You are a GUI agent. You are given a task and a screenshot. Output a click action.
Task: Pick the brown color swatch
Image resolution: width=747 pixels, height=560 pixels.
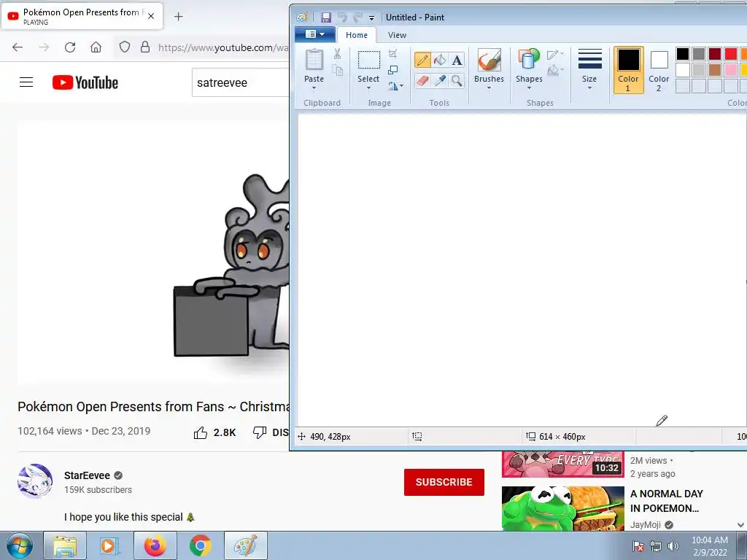pos(715,70)
